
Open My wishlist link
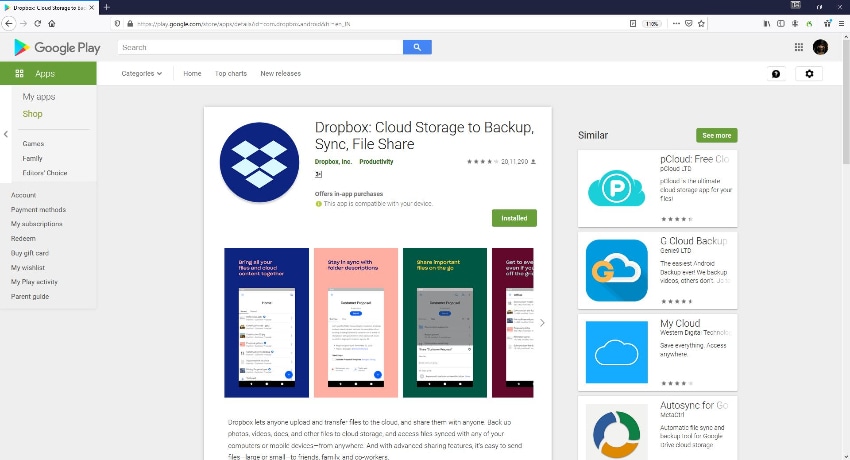pyautogui.click(x=28, y=268)
